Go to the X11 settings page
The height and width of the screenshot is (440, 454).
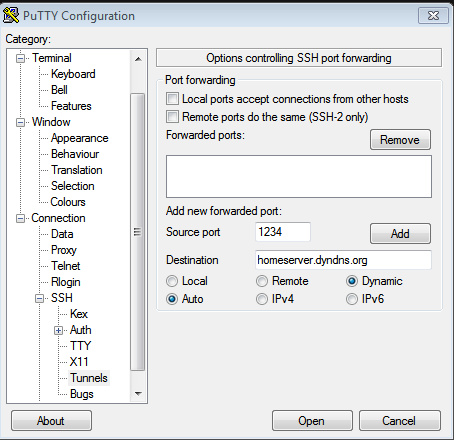pyautogui.click(x=79, y=362)
